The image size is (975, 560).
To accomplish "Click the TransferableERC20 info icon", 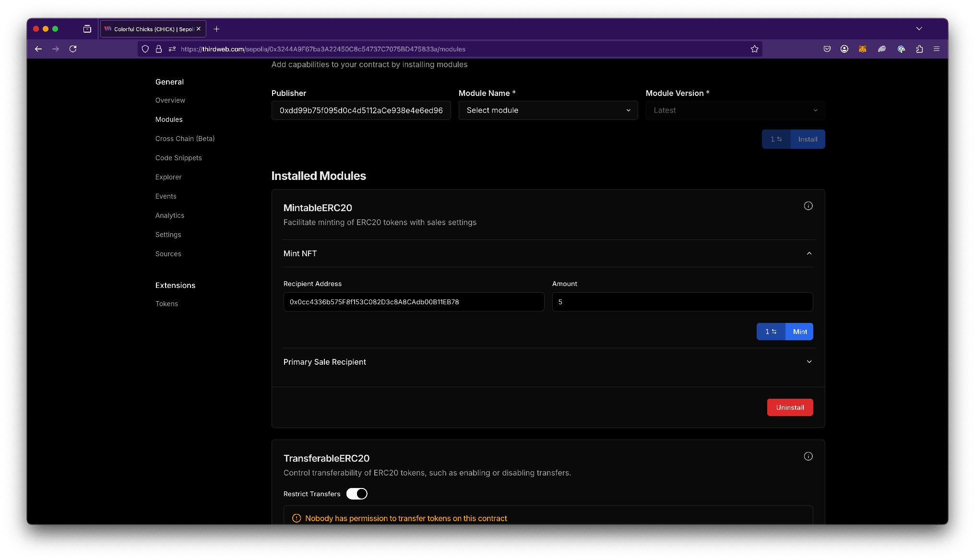I will [x=808, y=456].
